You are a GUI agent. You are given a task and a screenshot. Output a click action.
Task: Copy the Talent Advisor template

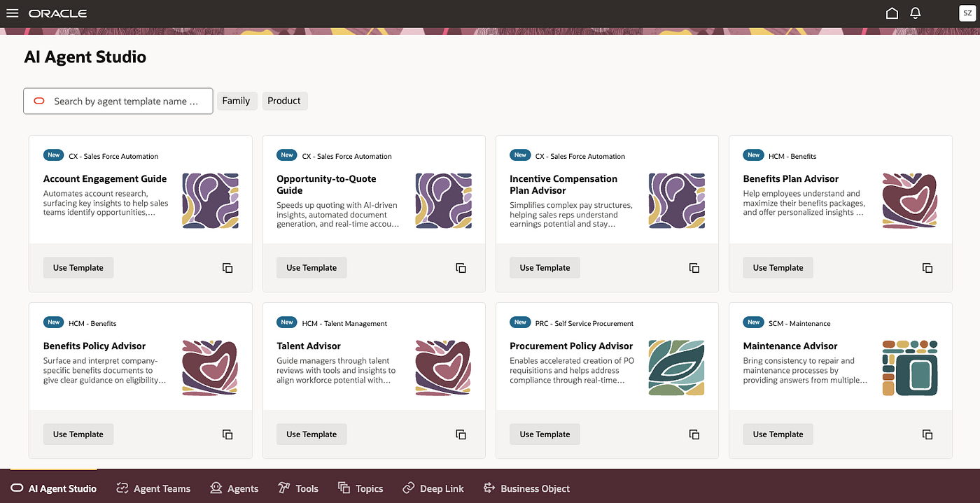[461, 434]
